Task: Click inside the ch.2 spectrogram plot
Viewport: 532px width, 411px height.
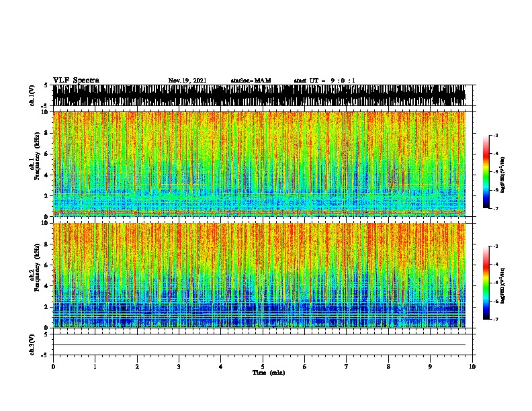Action: click(x=259, y=275)
